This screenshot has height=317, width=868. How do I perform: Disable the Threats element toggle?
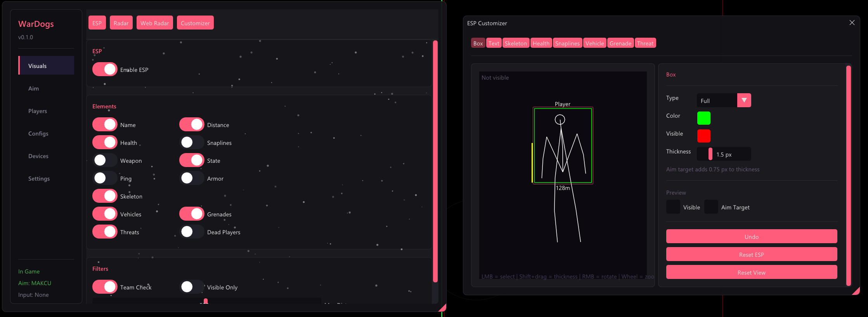pyautogui.click(x=105, y=232)
